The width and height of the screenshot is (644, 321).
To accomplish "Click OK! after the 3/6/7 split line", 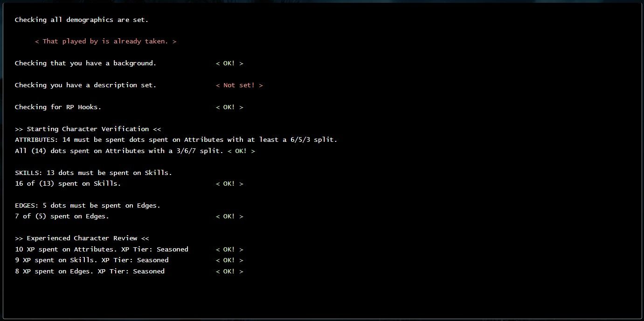I will coord(241,151).
